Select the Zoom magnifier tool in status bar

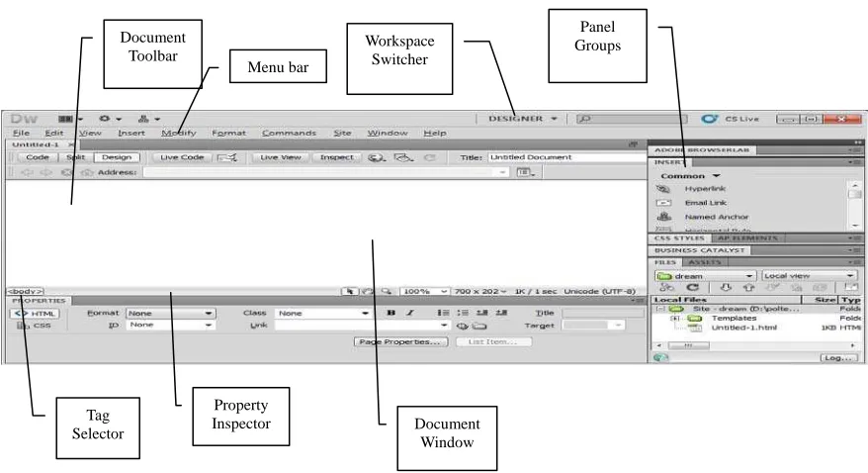point(387,291)
